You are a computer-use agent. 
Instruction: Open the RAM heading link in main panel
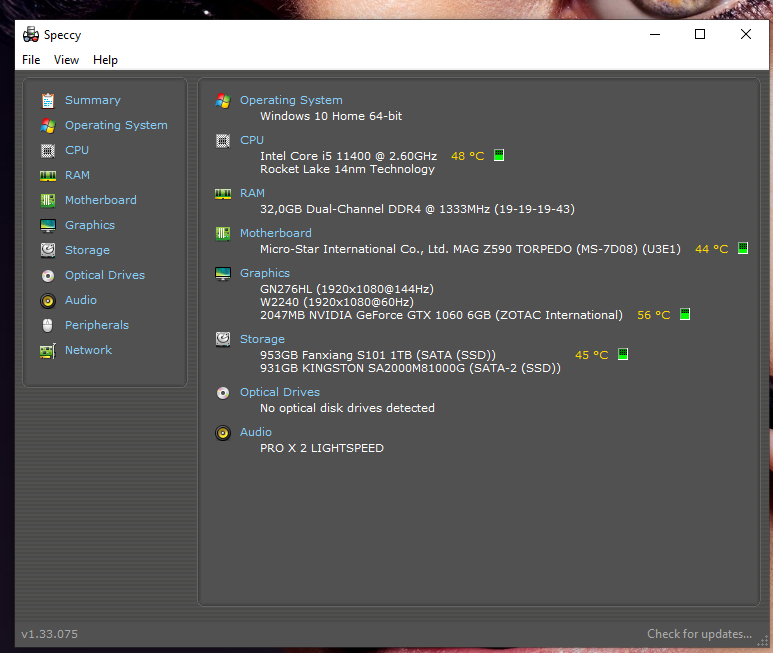coord(252,193)
